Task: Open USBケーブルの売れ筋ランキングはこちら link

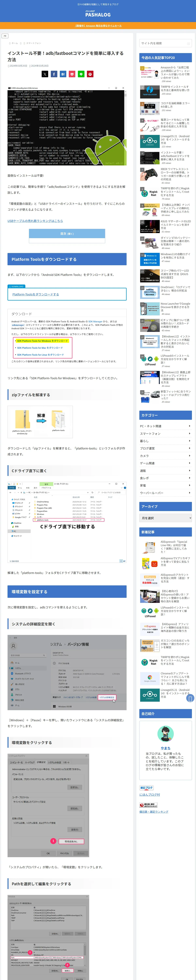Action: [x=35, y=221]
